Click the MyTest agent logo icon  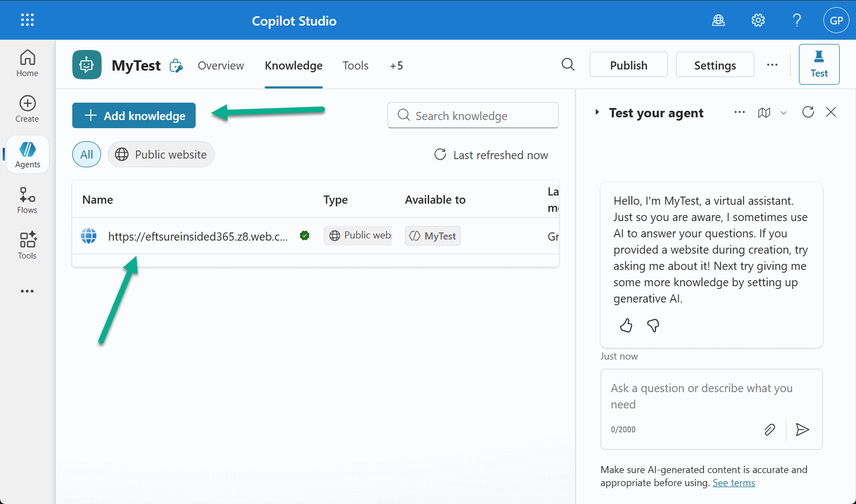point(87,65)
